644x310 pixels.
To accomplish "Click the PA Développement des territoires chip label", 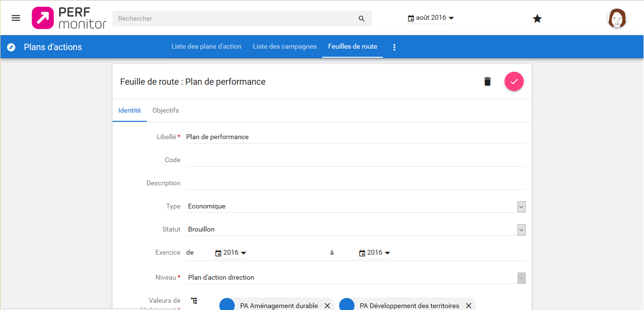I will (x=409, y=306).
